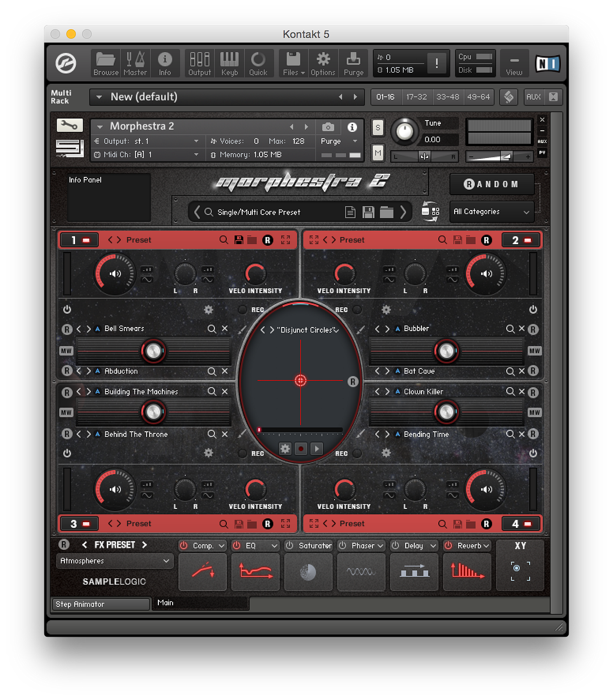The image size is (613, 700).
Task: Click the panic exclamation button
Action: (x=436, y=63)
